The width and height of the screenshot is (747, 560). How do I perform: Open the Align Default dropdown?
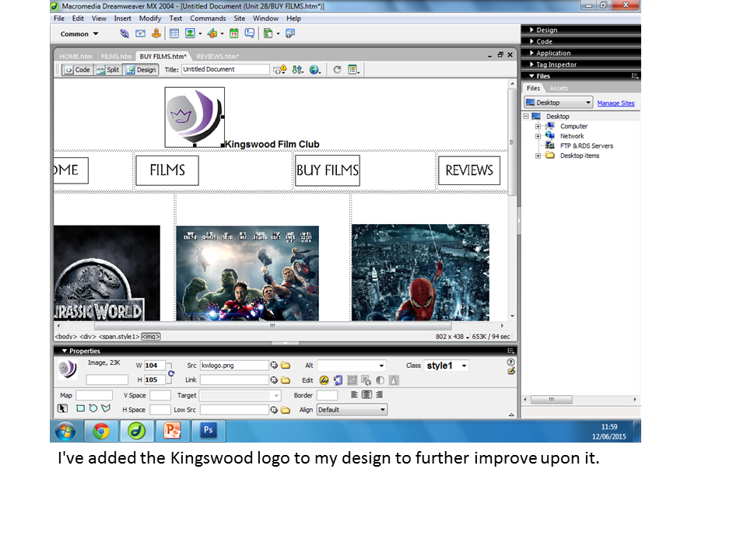[x=352, y=410]
